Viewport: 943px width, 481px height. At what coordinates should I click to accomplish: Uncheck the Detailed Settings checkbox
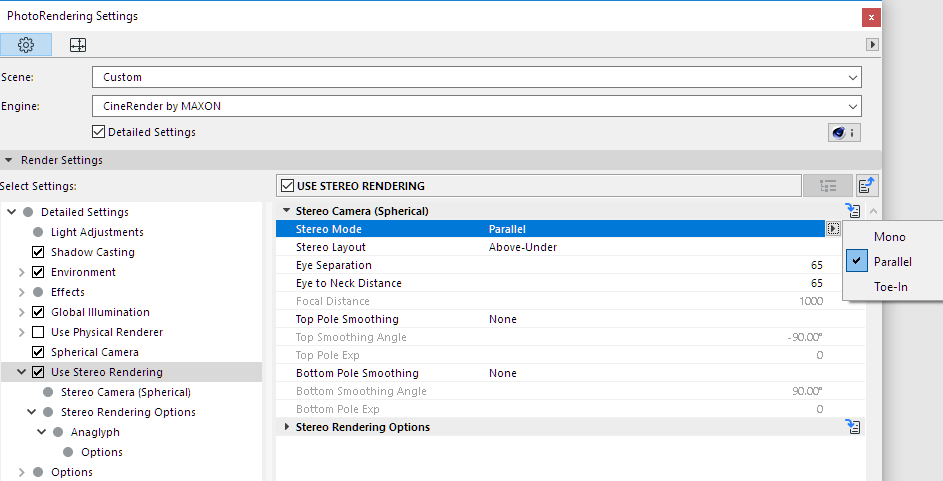(98, 132)
